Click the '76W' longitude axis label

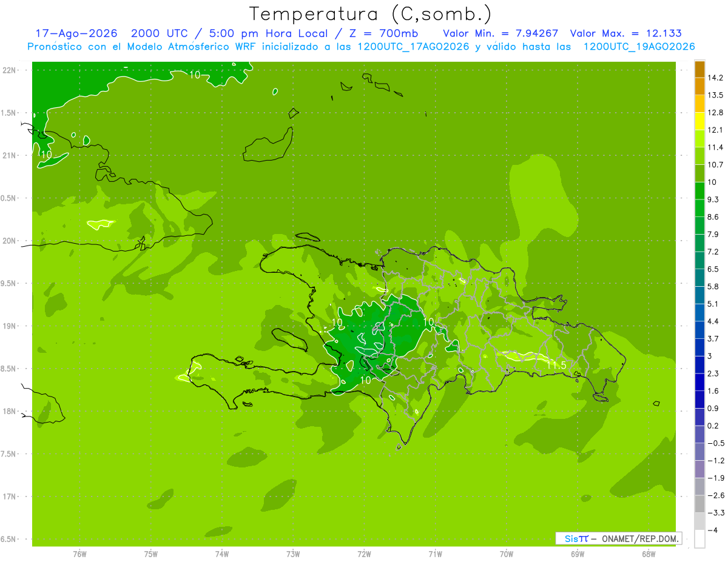tap(79, 554)
